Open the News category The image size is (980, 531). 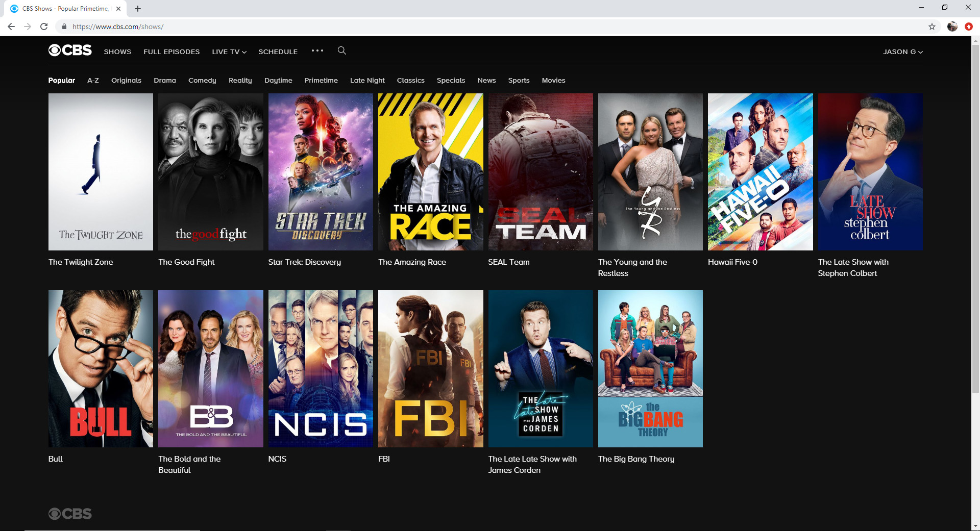[486, 80]
